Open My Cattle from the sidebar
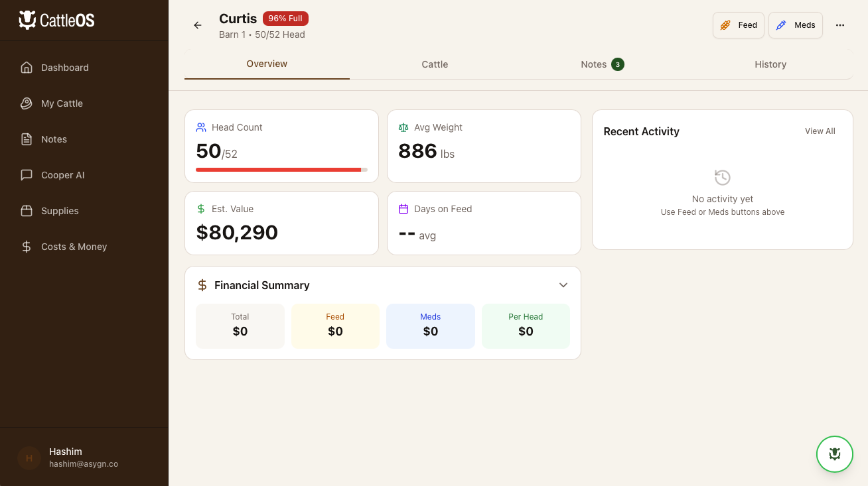Screen dimensions: 868x486 pyautogui.click(x=62, y=103)
